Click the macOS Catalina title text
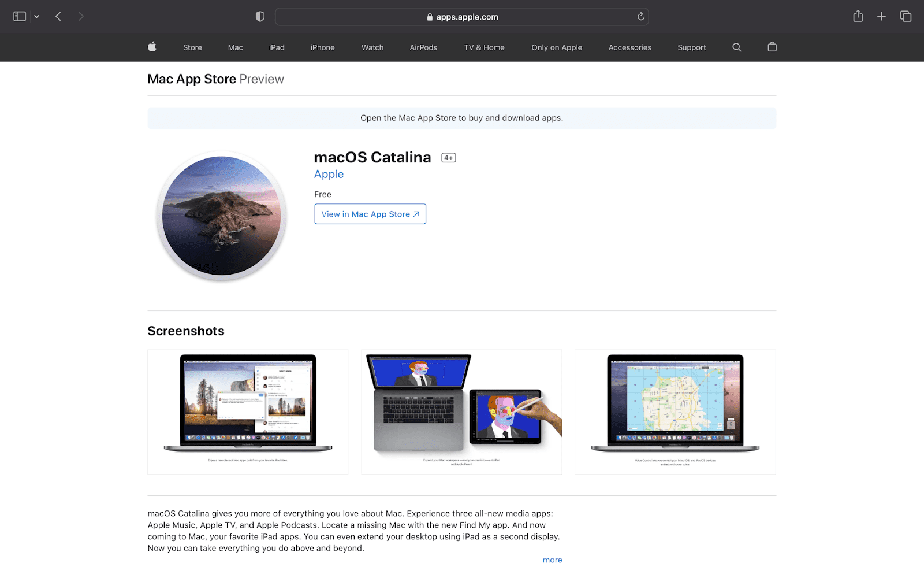 372,157
